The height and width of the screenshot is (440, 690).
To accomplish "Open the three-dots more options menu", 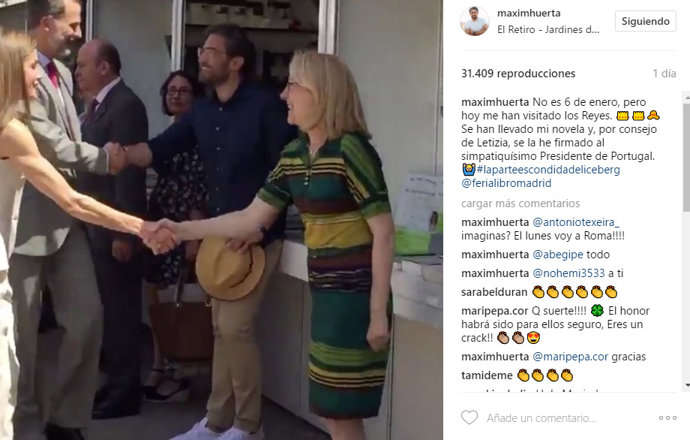I will click(x=668, y=418).
